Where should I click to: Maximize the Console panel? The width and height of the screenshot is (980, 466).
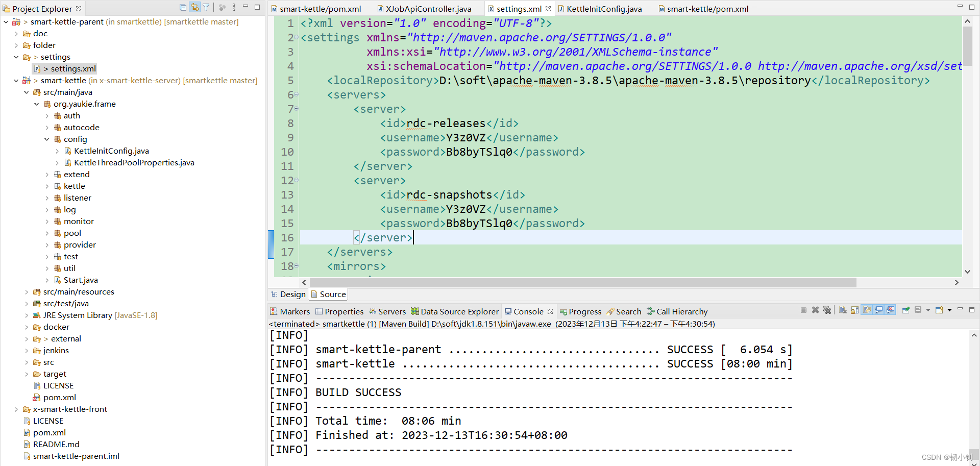coord(972,310)
